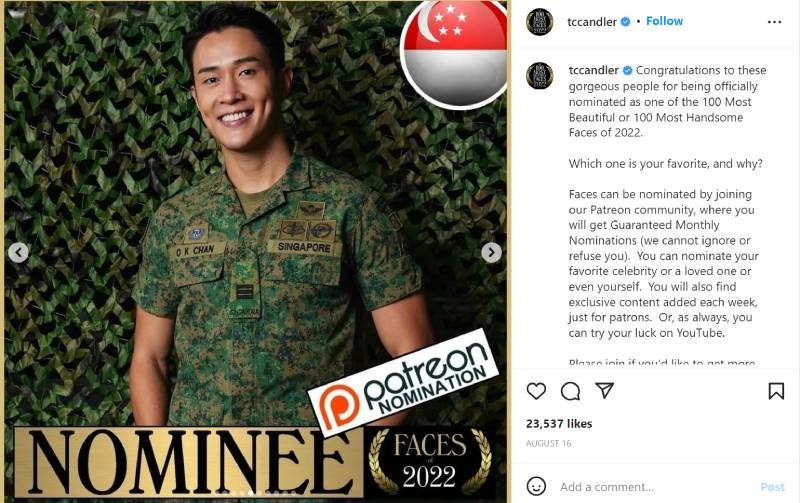Open the three-dot more options menu
This screenshot has height=503, width=800.
774,22
